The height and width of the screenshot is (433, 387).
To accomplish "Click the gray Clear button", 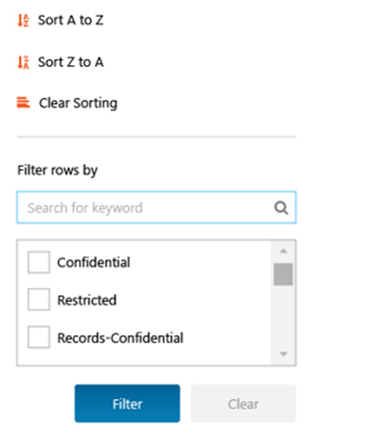I will [243, 404].
